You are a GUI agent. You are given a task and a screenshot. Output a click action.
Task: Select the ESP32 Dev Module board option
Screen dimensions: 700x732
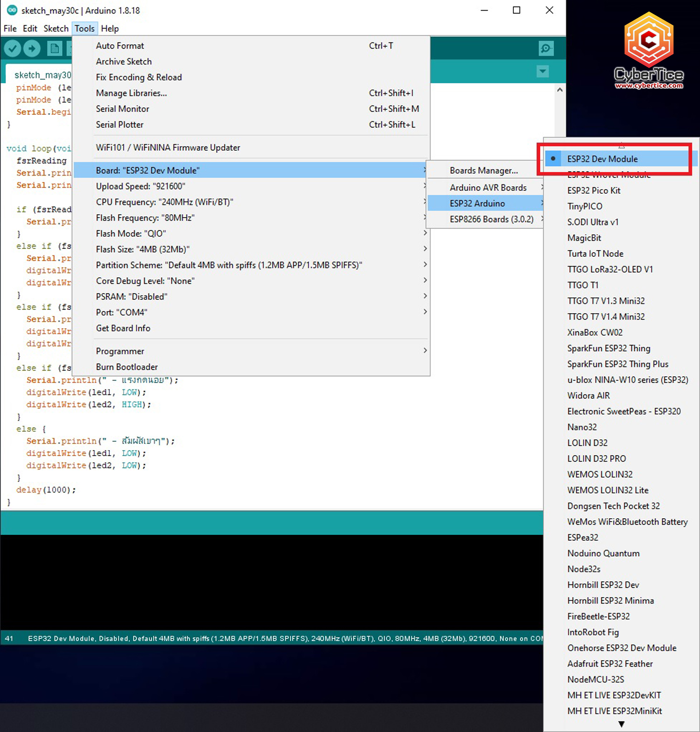(602, 159)
